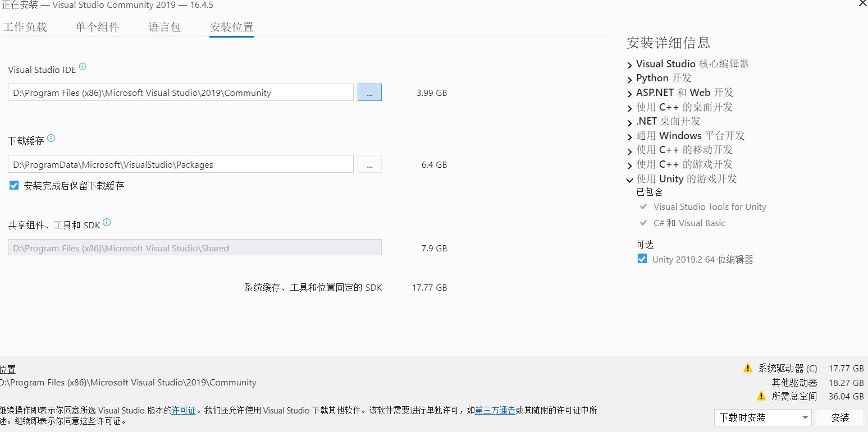Viewport: 868px width, 432px height.
Task: Switch to the 单个组件 tab
Action: [x=97, y=26]
